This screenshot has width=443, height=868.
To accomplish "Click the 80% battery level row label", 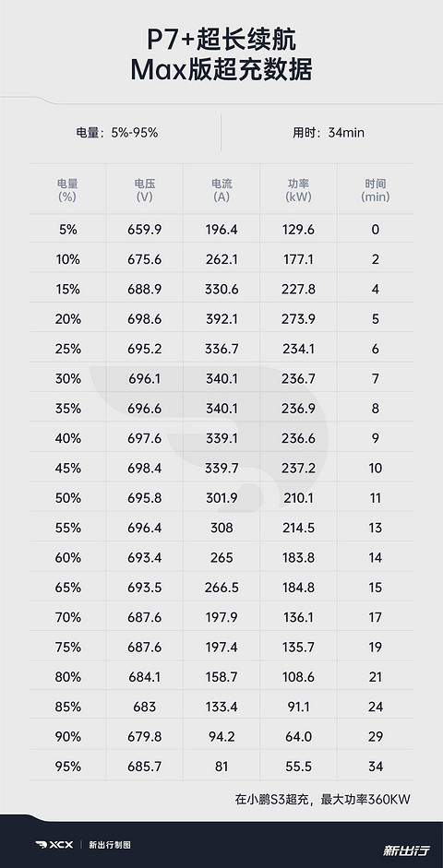I will tap(68, 677).
